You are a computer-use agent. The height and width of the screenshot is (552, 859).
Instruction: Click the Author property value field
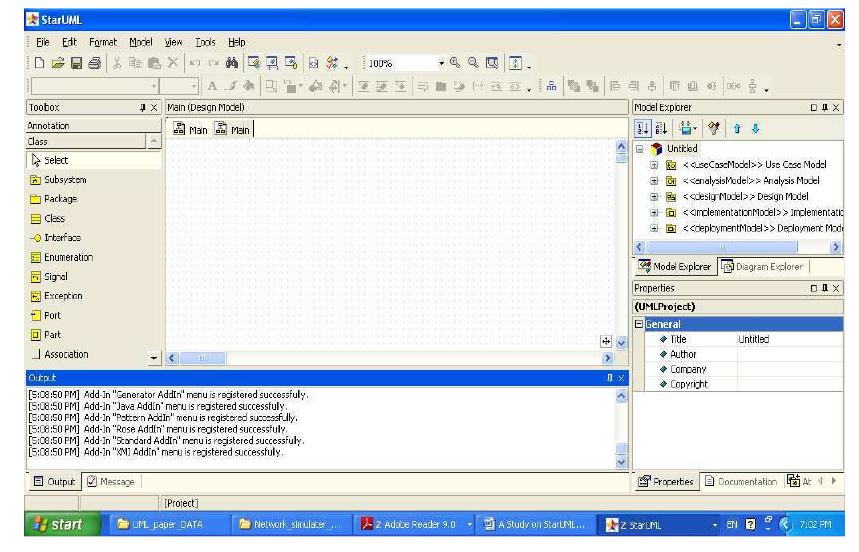click(789, 354)
